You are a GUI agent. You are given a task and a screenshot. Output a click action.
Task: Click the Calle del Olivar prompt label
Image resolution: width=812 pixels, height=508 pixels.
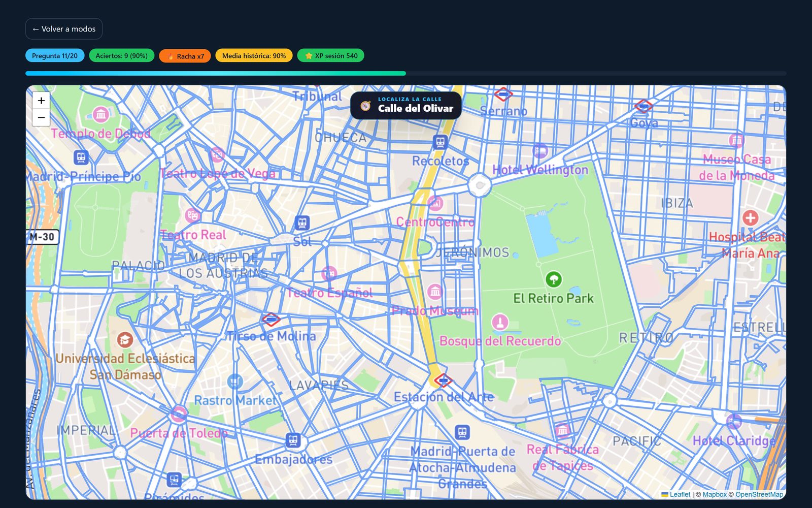[x=416, y=108]
